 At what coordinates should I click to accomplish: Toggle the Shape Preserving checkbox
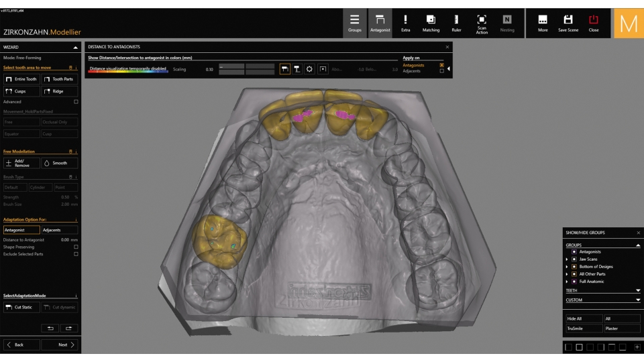tap(76, 247)
